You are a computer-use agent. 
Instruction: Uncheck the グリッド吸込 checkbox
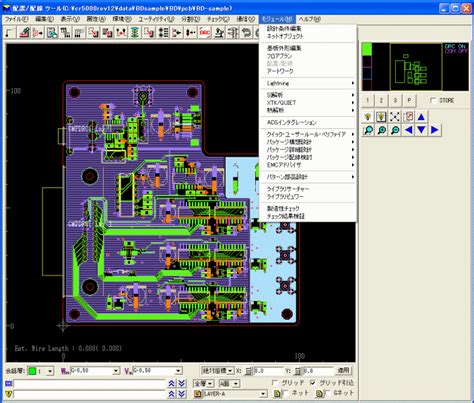point(312,383)
